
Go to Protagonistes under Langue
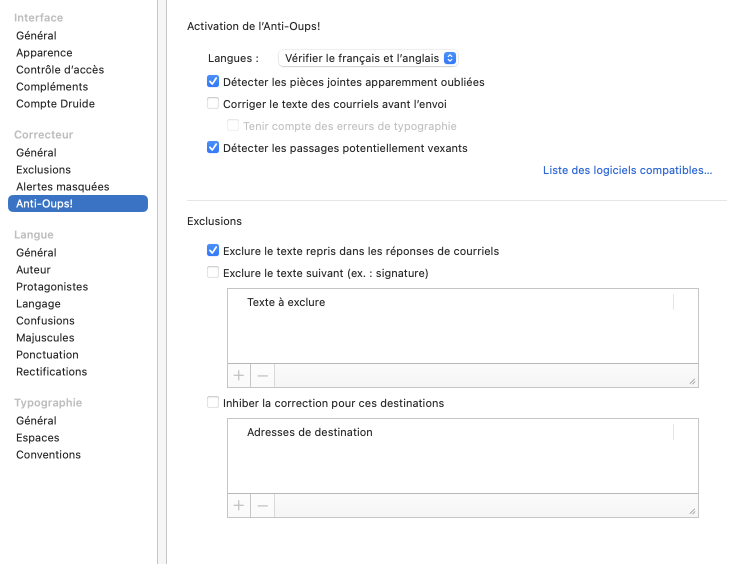(x=52, y=287)
